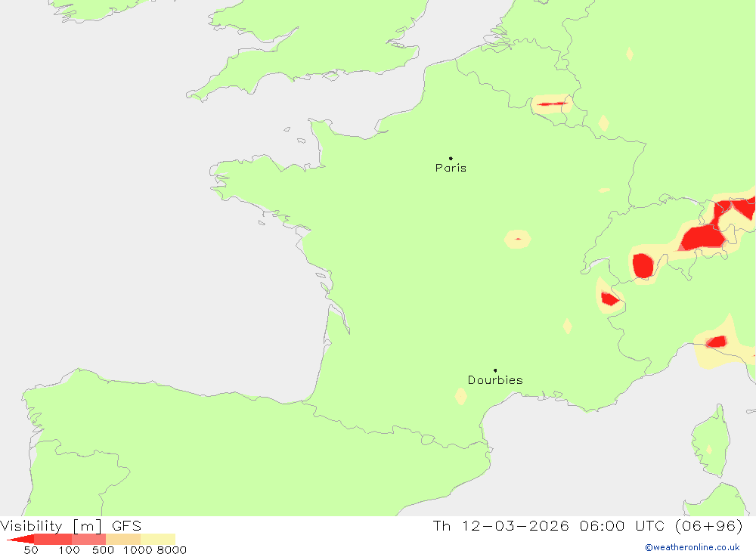Click the 06:00 UTC time text

[622, 525]
